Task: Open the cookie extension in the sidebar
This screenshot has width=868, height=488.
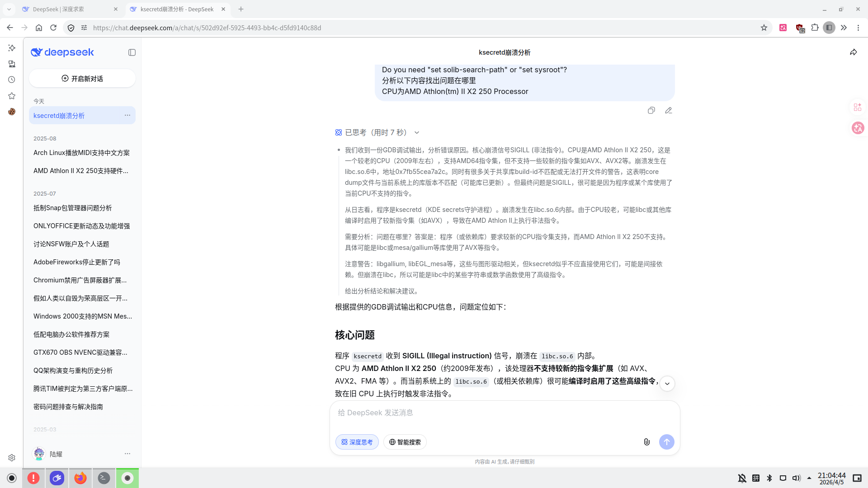Action: (x=11, y=112)
